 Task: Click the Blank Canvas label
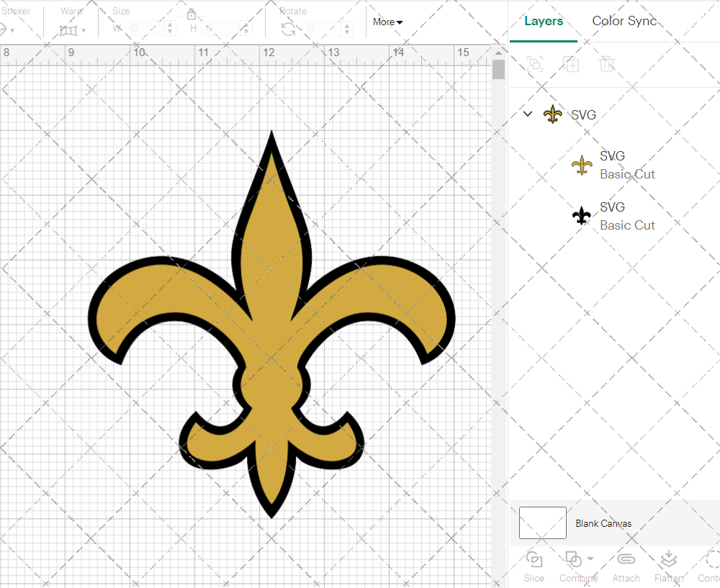pyautogui.click(x=603, y=523)
